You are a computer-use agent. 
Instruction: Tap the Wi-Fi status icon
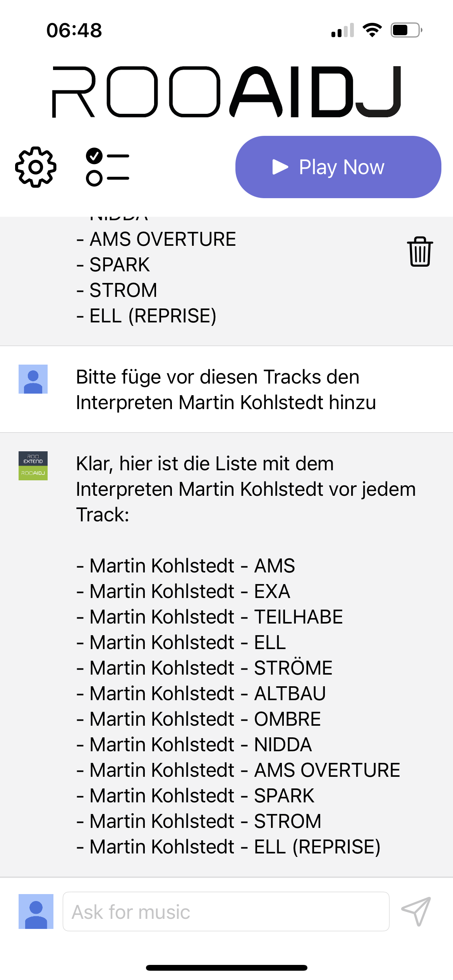tap(372, 30)
